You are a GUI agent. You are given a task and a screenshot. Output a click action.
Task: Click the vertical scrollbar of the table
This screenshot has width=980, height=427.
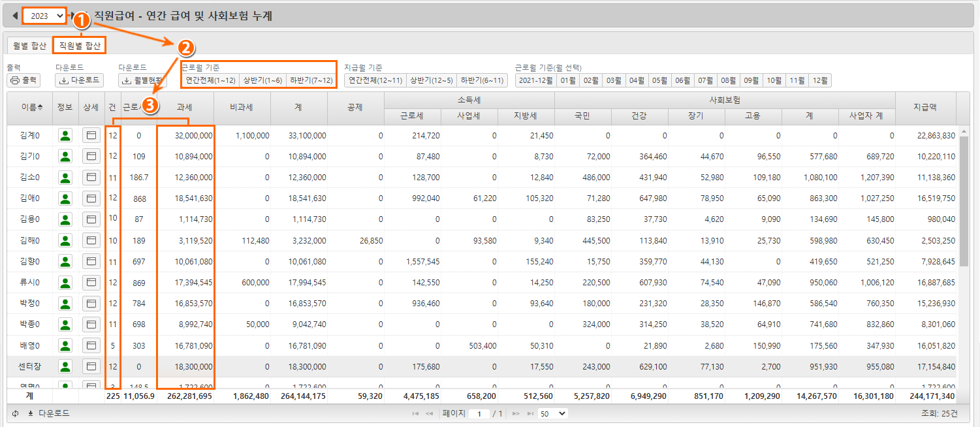tap(964, 196)
